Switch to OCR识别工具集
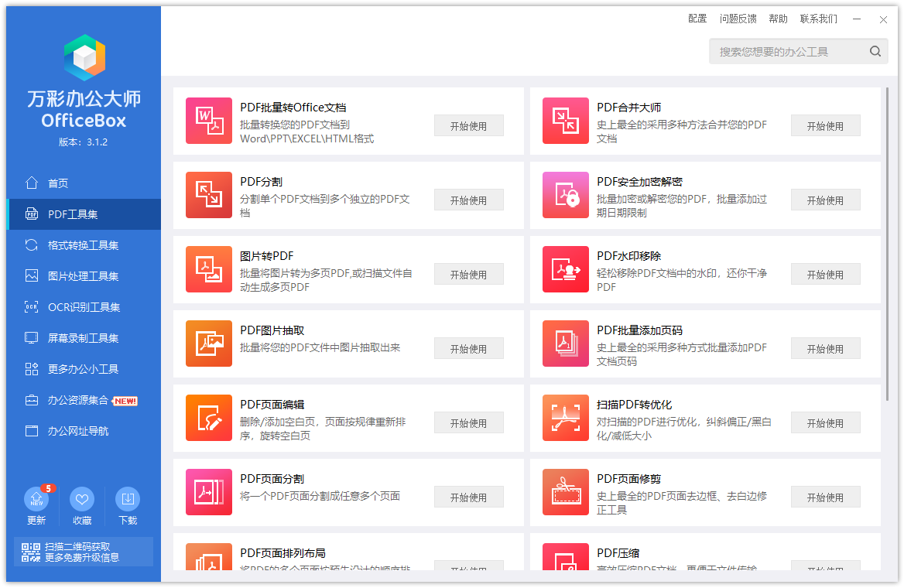This screenshot has height=588, width=904. [84, 307]
